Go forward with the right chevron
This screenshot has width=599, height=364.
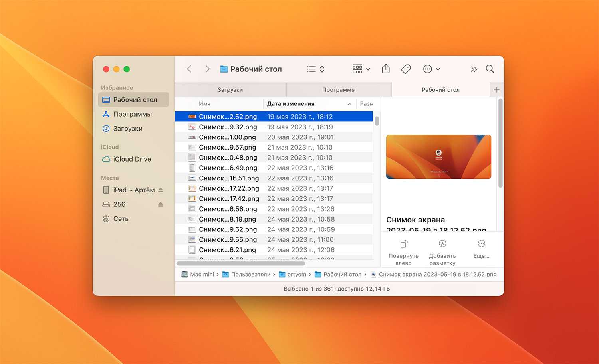[207, 69]
